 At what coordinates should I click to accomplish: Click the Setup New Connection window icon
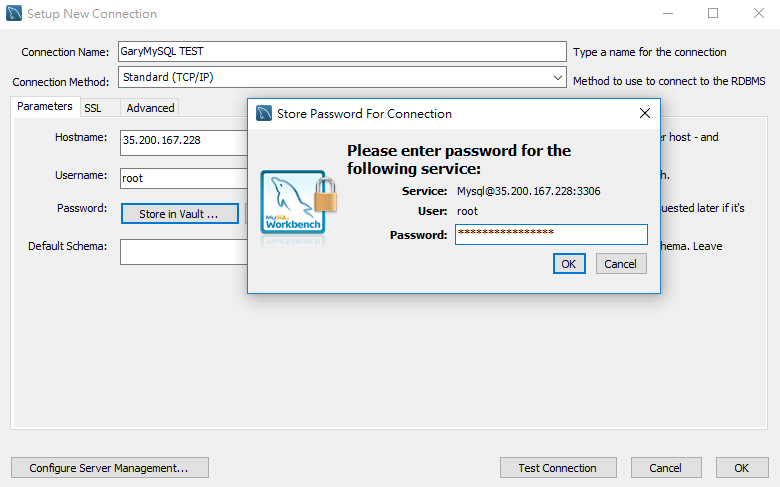coord(14,13)
